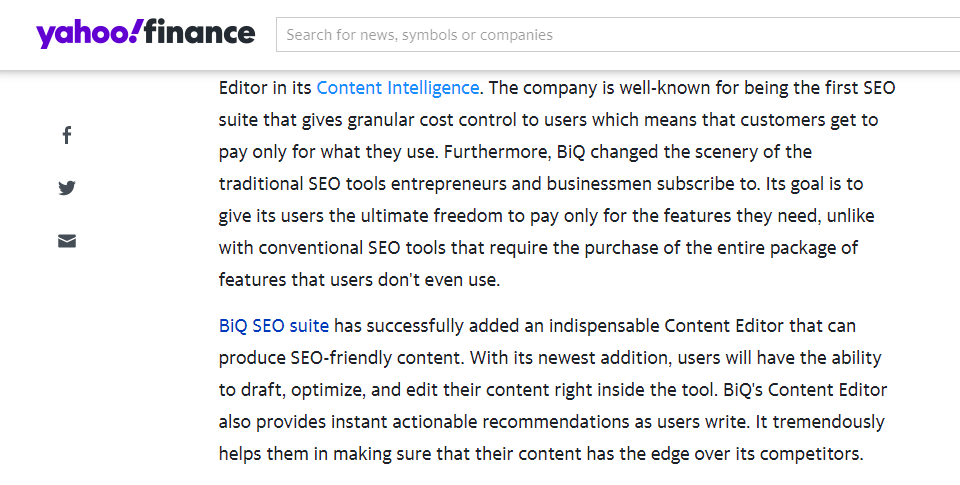The height and width of the screenshot is (485, 960).
Task: Open the Content Intelligence link
Action: click(x=397, y=88)
